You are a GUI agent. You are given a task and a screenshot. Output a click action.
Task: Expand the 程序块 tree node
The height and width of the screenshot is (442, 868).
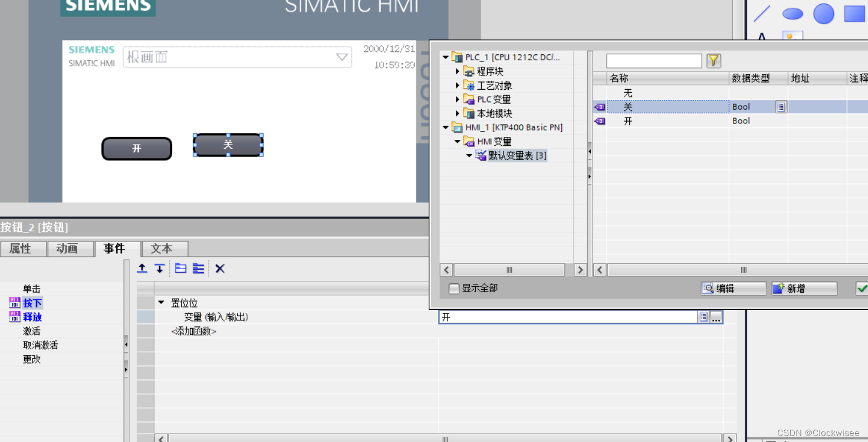pyautogui.click(x=458, y=71)
